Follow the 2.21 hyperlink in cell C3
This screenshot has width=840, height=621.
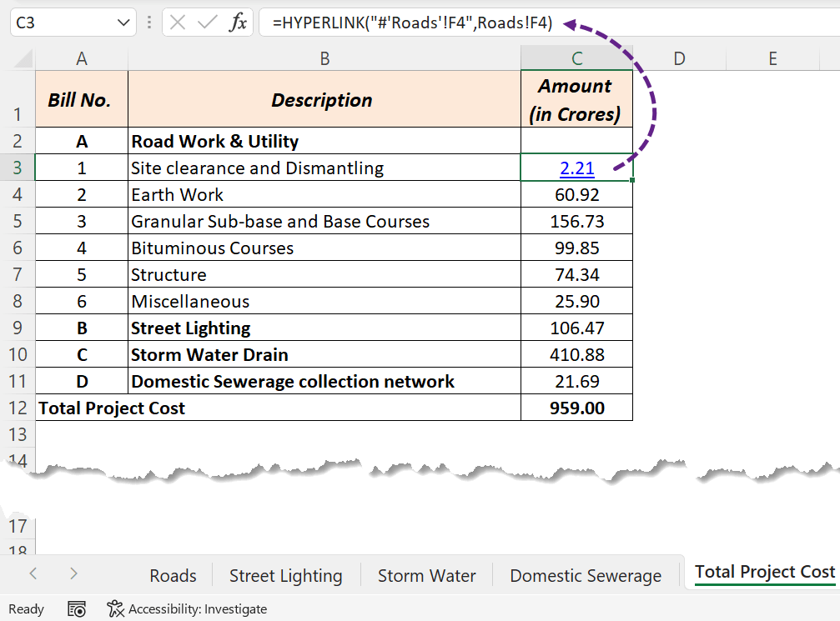577,168
